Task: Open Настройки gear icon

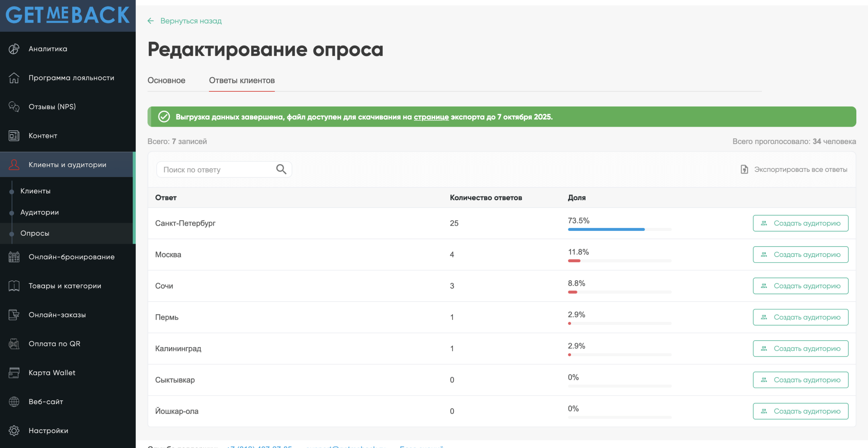Action: point(14,431)
